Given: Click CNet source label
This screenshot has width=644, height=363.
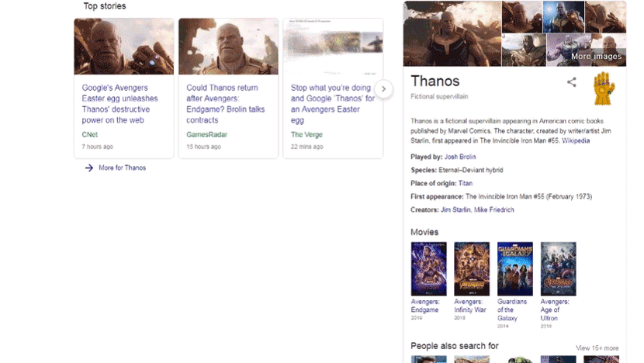Looking at the screenshot, I should pyautogui.click(x=89, y=135).
